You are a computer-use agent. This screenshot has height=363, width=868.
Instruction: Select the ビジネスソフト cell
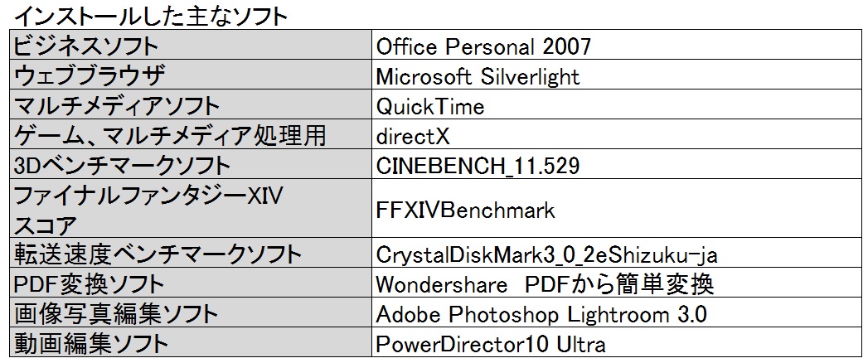point(190,46)
